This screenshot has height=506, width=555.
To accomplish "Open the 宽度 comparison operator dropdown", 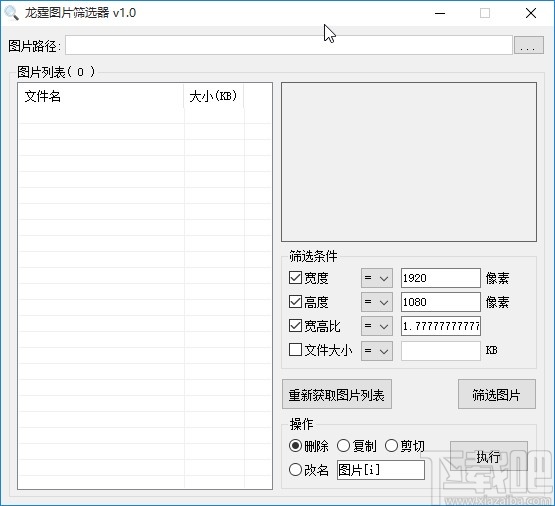I will point(377,278).
